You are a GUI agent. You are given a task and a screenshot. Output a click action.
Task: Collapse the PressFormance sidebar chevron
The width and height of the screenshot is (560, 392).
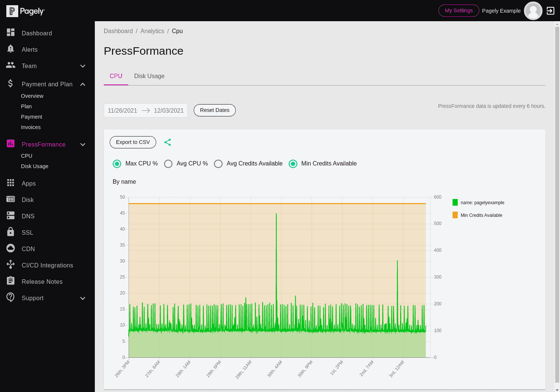tap(83, 144)
